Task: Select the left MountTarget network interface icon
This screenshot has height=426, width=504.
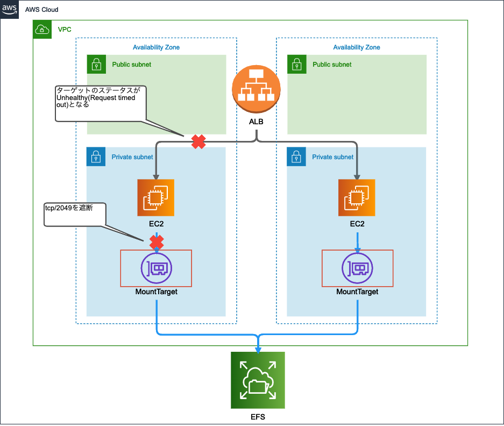Action: click(x=157, y=268)
